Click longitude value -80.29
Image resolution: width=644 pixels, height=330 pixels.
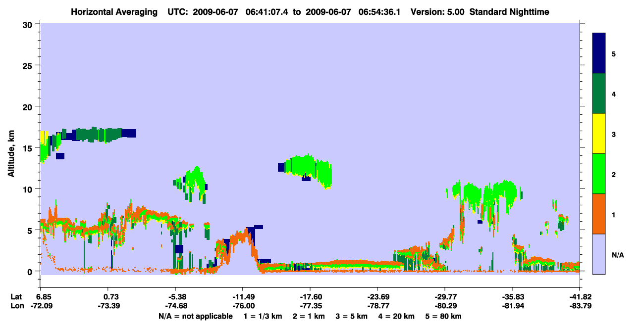coord(445,306)
